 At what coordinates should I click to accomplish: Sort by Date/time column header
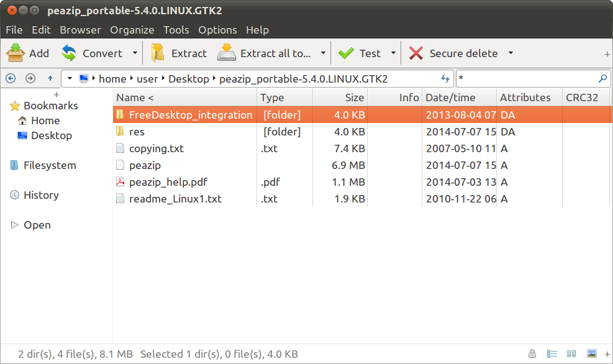[x=460, y=98]
